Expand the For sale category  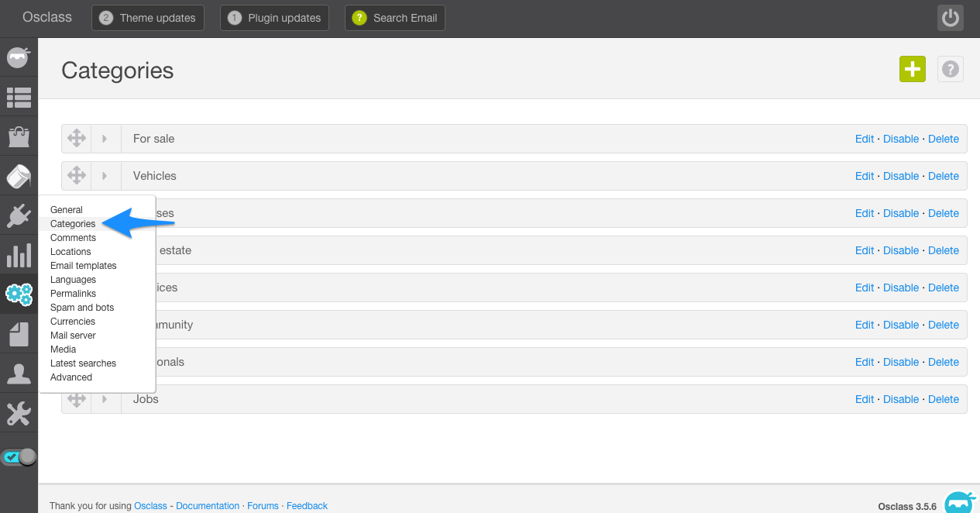pos(105,139)
